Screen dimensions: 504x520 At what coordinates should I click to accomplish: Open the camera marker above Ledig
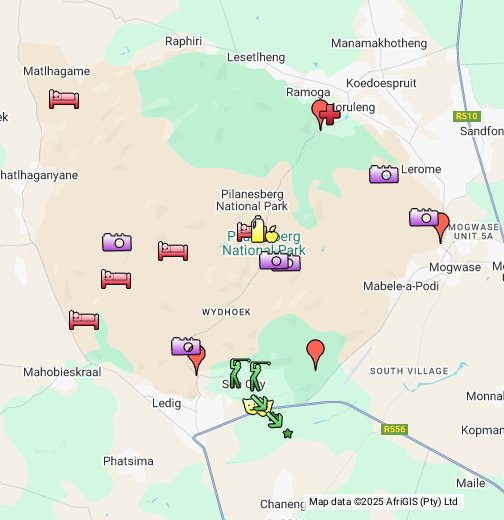coord(186,346)
